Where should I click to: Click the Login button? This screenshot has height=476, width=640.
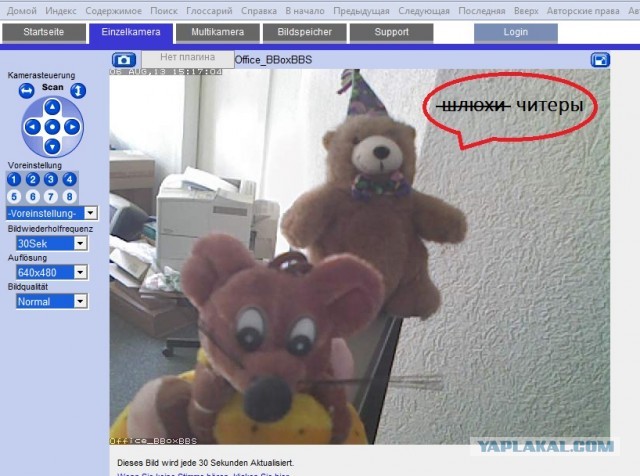(516, 32)
